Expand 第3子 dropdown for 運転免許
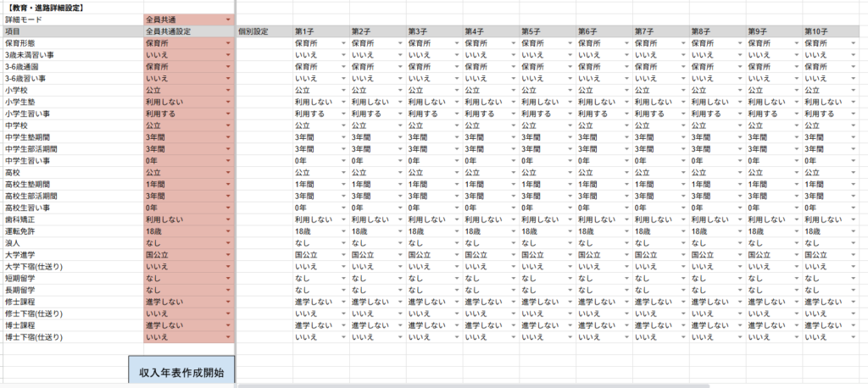 click(x=456, y=230)
